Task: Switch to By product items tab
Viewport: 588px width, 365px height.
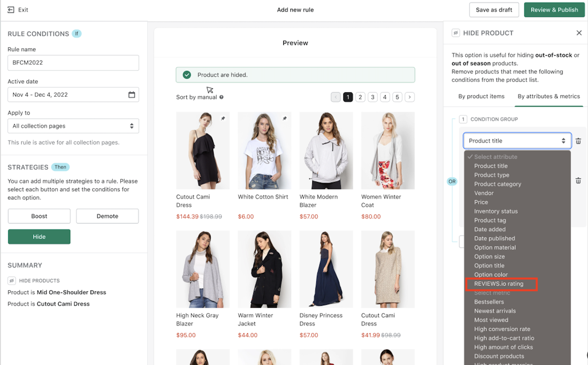Action: coord(481,96)
